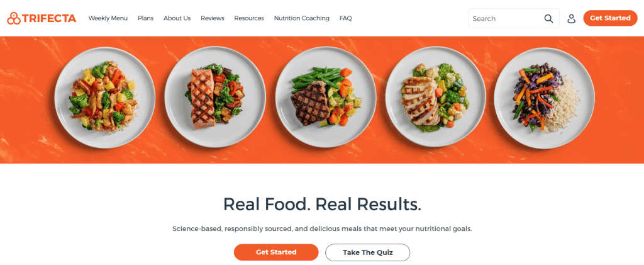The height and width of the screenshot is (265, 644).
Task: Open the About Us menu item
Action: (x=177, y=18)
